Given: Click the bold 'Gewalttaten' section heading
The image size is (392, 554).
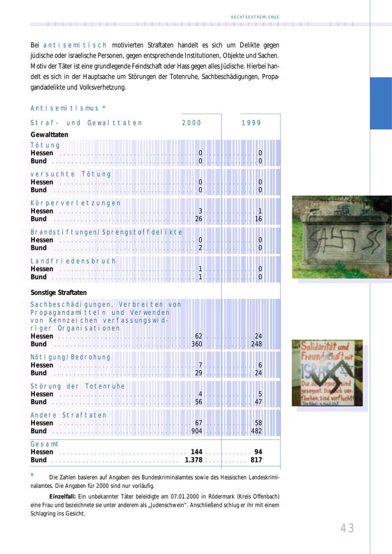Looking at the screenshot, I should coord(49,135).
